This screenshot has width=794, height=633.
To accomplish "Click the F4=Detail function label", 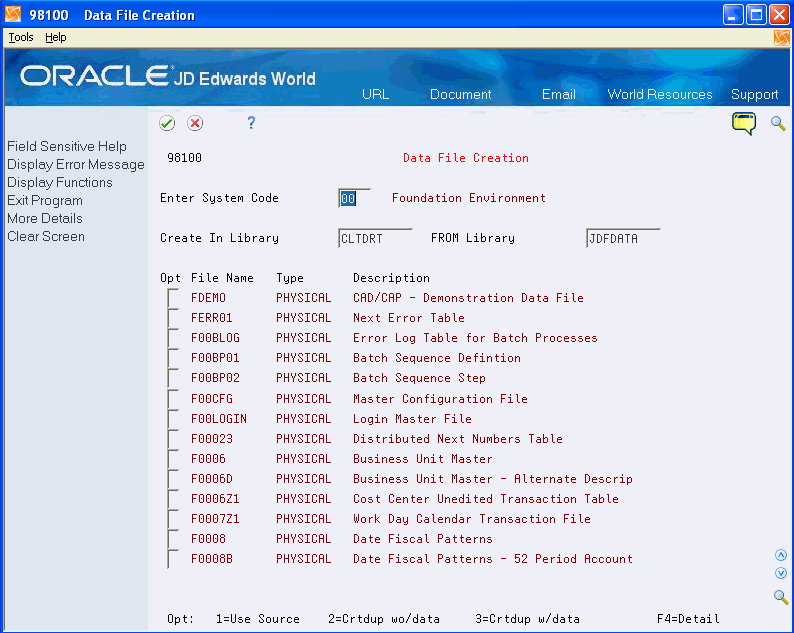I will click(688, 619).
